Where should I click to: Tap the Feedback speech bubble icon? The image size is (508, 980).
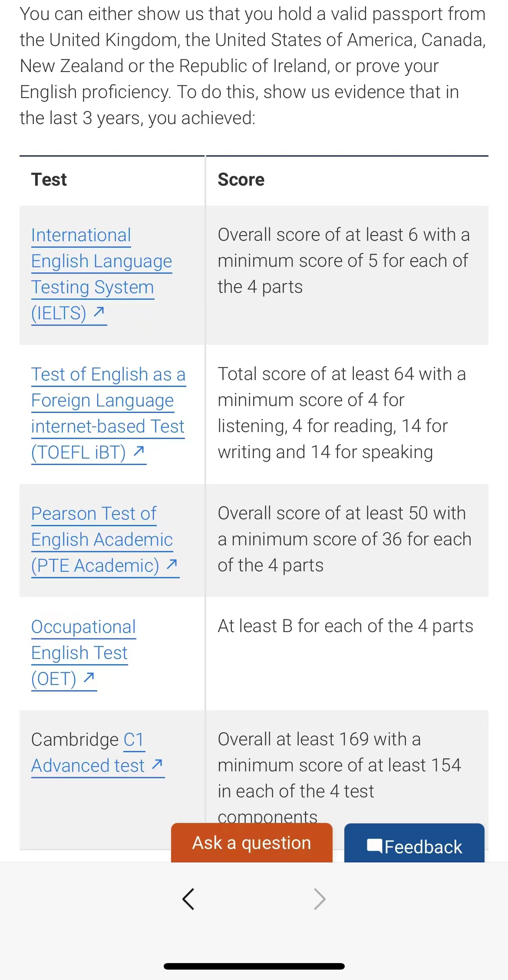pos(374,846)
